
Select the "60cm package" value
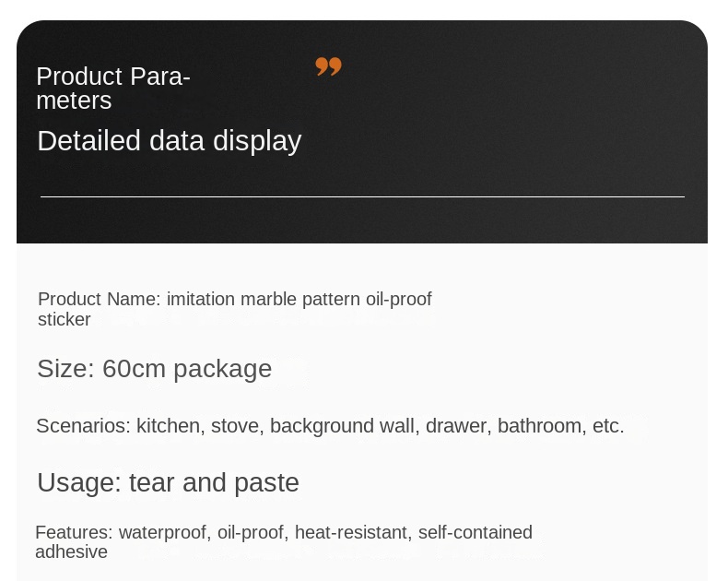187,368
